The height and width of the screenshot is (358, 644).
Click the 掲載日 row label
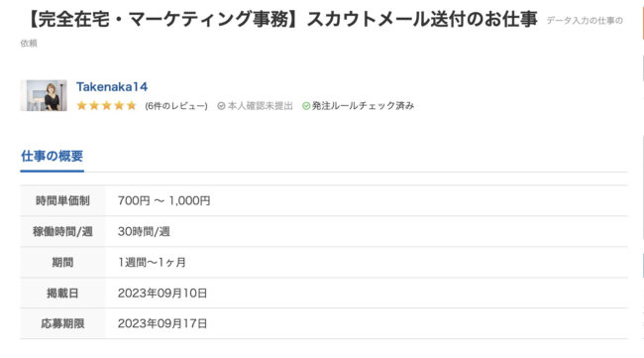point(62,294)
